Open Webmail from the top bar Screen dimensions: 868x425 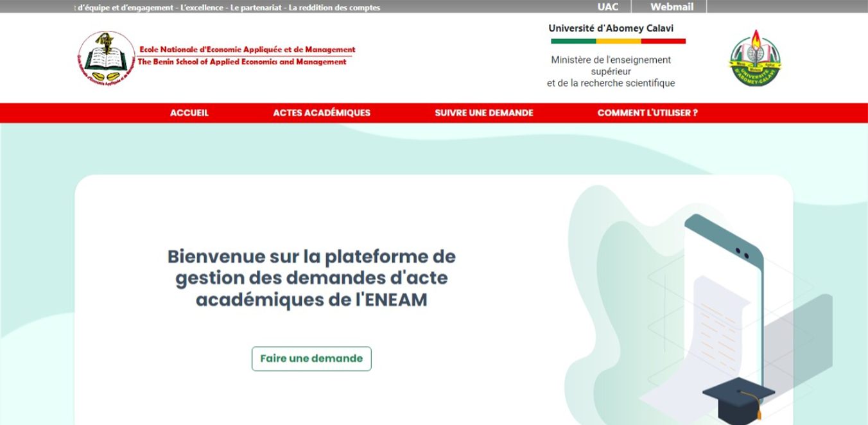pyautogui.click(x=673, y=7)
